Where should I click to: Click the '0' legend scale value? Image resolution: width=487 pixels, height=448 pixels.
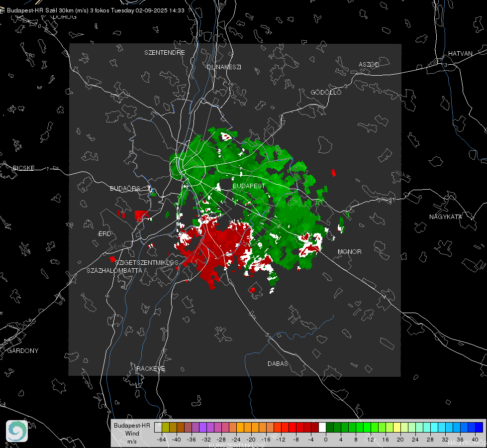coord(326,440)
